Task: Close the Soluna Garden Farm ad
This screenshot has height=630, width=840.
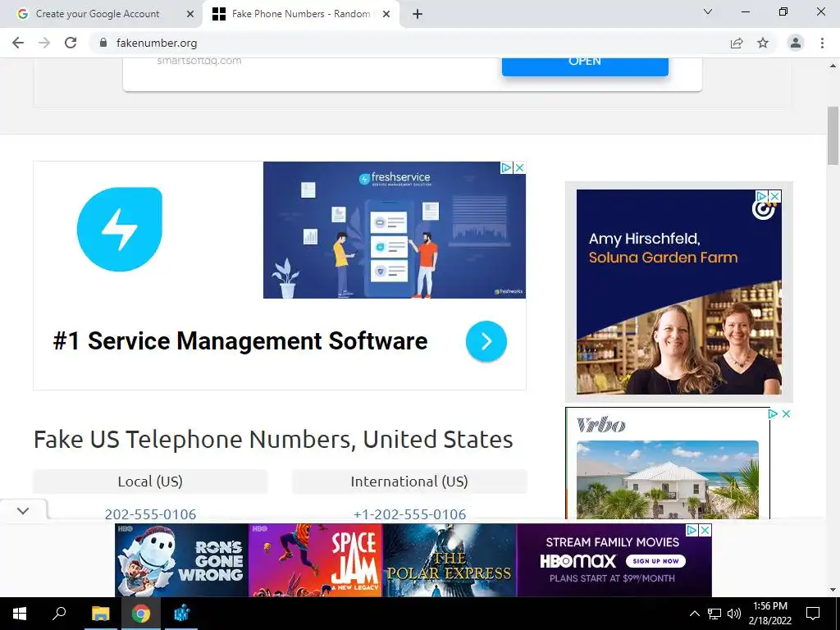Action: tap(774, 196)
